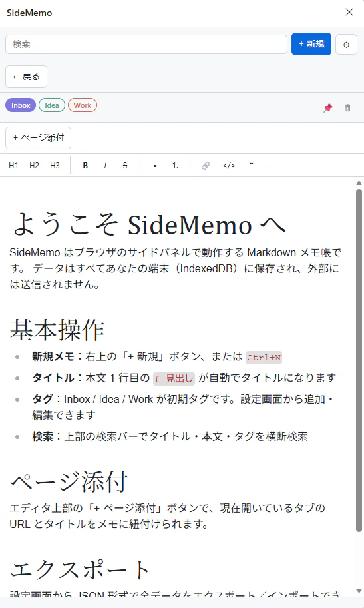Click the エクスポート heading
The image size is (364, 608).
point(80,569)
